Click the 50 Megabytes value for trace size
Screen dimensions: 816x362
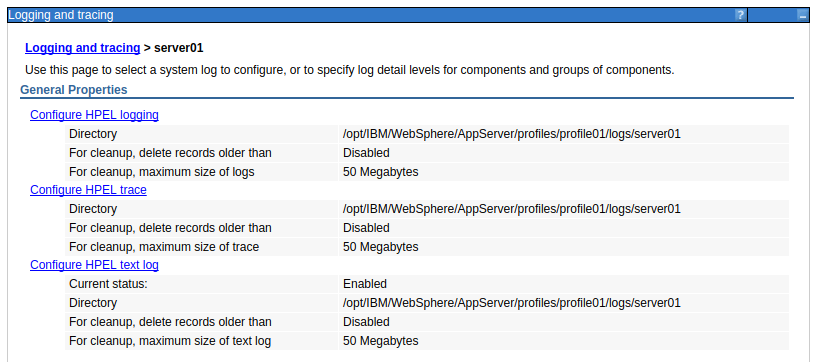[380, 247]
